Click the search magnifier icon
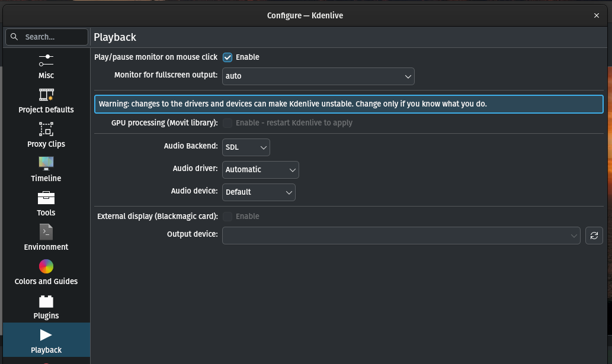The height and width of the screenshot is (364, 612). [x=14, y=37]
